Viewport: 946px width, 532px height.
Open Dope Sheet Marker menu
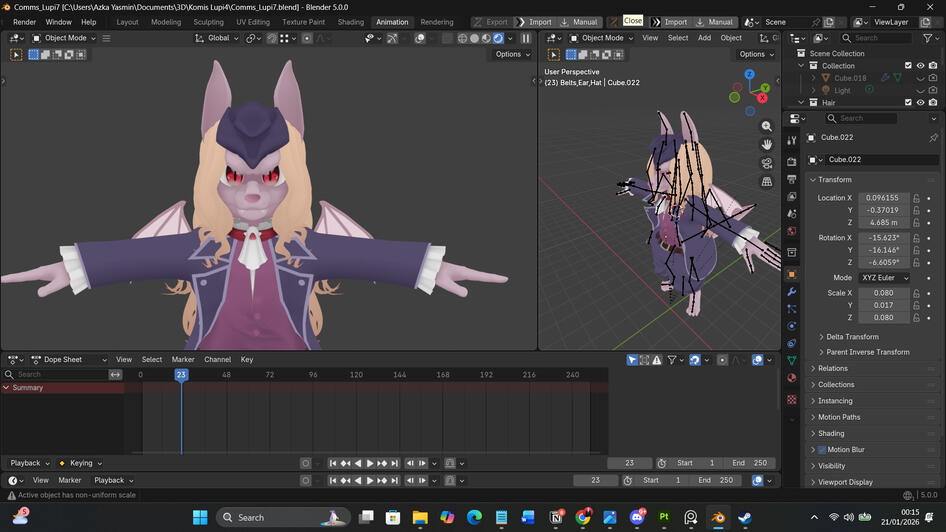(183, 359)
